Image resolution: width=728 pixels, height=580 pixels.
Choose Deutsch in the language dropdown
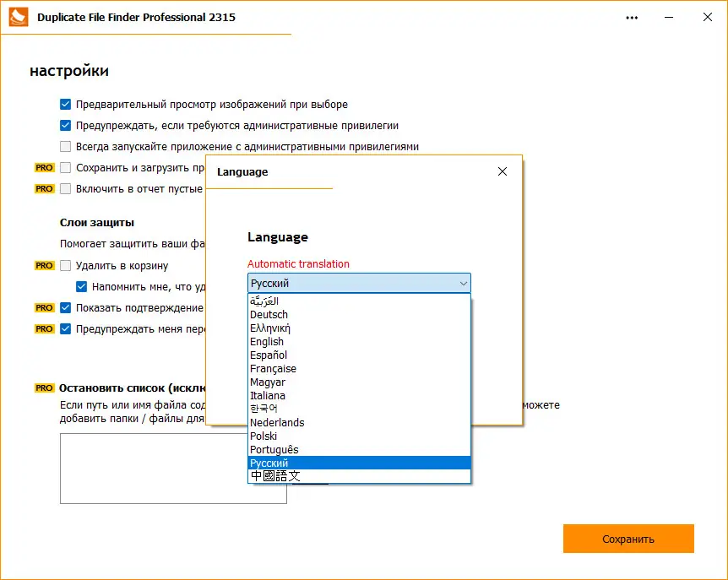(x=269, y=314)
